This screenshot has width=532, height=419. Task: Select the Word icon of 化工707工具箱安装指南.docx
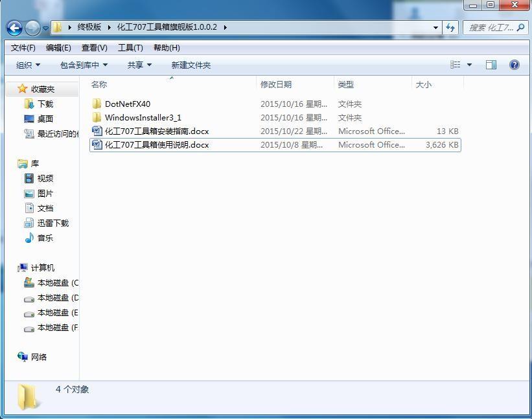pos(97,131)
